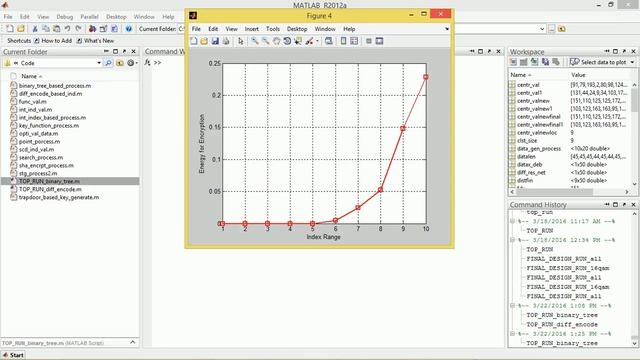Launch Simulink from MATLAB toolbar
This screenshot has width=640, height=360.
pos(93,29)
